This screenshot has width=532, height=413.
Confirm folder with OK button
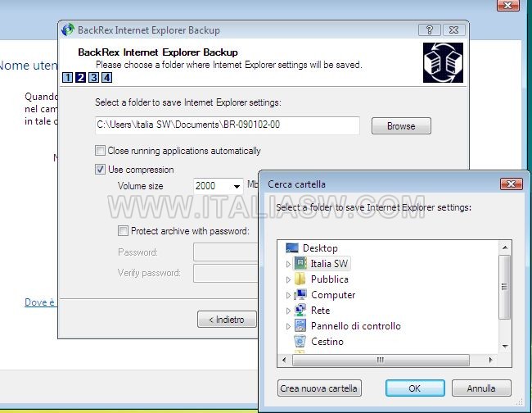tap(415, 388)
